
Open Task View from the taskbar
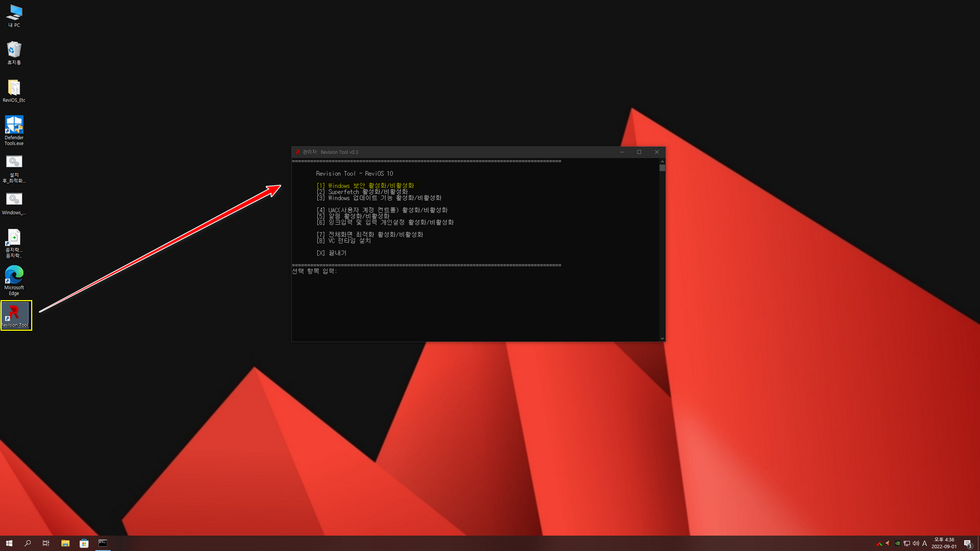tap(46, 543)
